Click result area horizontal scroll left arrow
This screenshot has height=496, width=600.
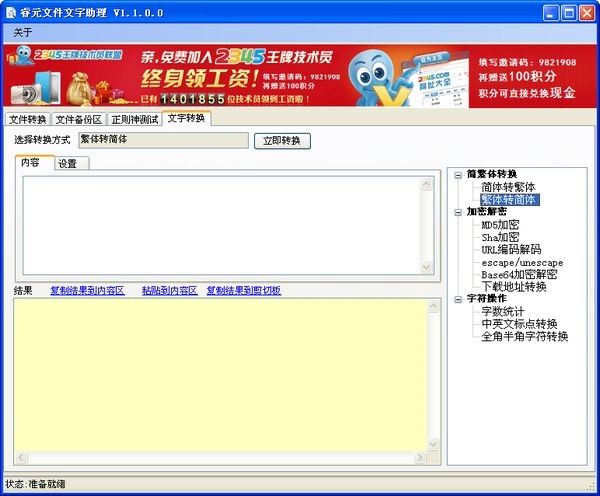pos(21,457)
